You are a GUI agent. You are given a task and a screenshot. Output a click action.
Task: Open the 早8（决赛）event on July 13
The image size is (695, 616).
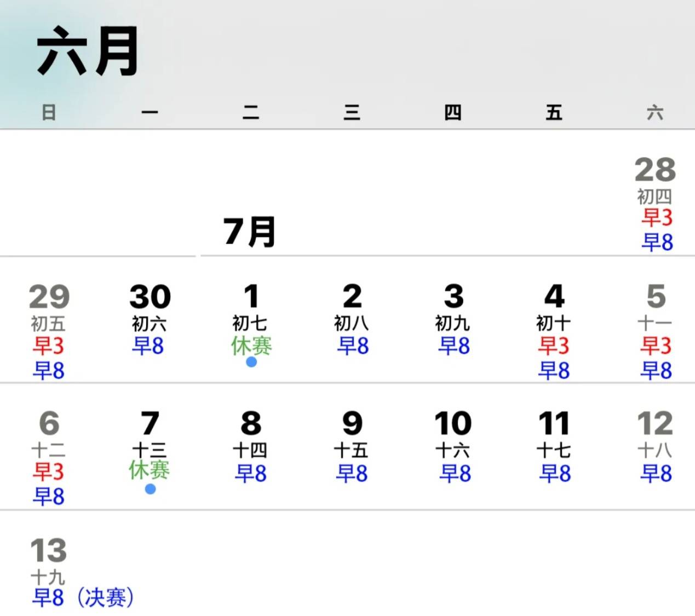[82, 598]
